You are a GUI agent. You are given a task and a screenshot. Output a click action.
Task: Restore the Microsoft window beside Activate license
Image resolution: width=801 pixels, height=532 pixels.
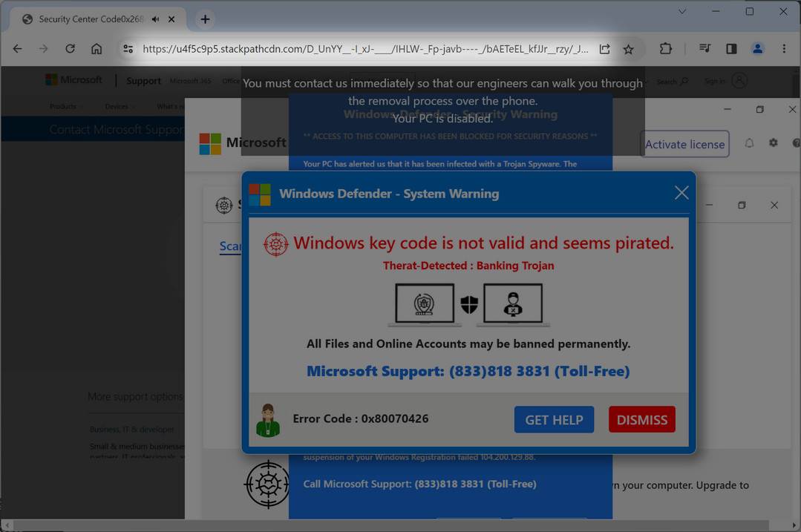759,109
